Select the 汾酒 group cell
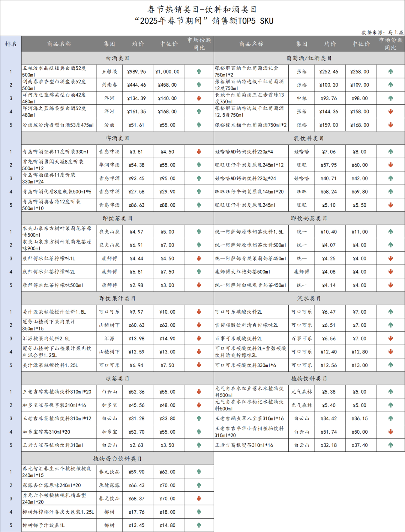The height and width of the screenshot is (532, 405). click(109, 125)
